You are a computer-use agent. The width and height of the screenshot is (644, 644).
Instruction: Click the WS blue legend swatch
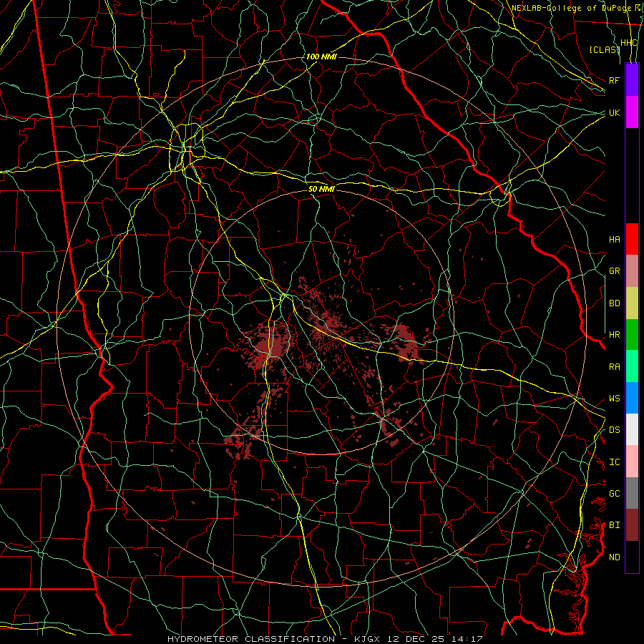pos(632,398)
